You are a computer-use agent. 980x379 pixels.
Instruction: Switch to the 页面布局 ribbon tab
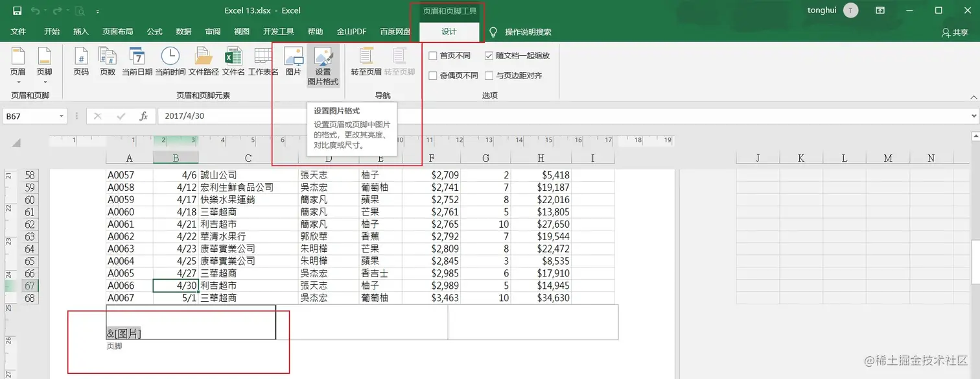(117, 32)
